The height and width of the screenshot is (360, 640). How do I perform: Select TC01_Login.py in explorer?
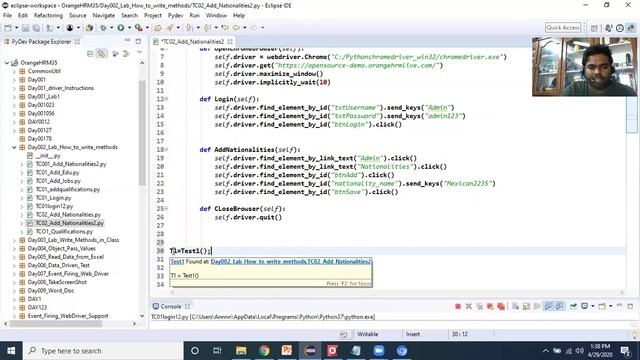tap(53, 198)
